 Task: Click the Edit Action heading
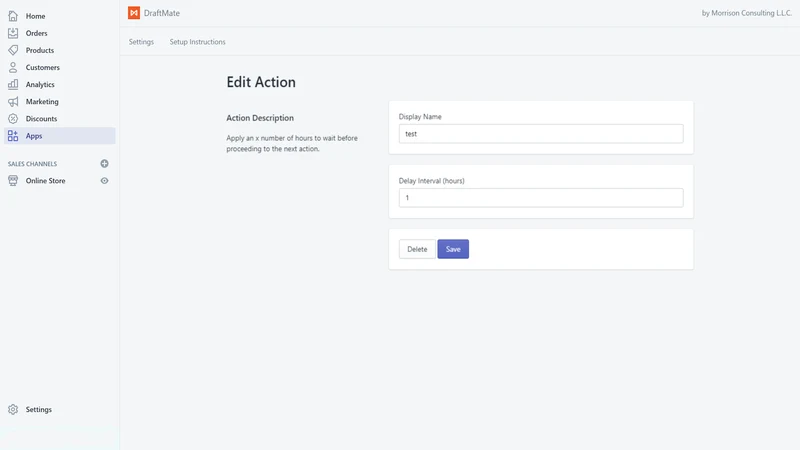pos(261,82)
